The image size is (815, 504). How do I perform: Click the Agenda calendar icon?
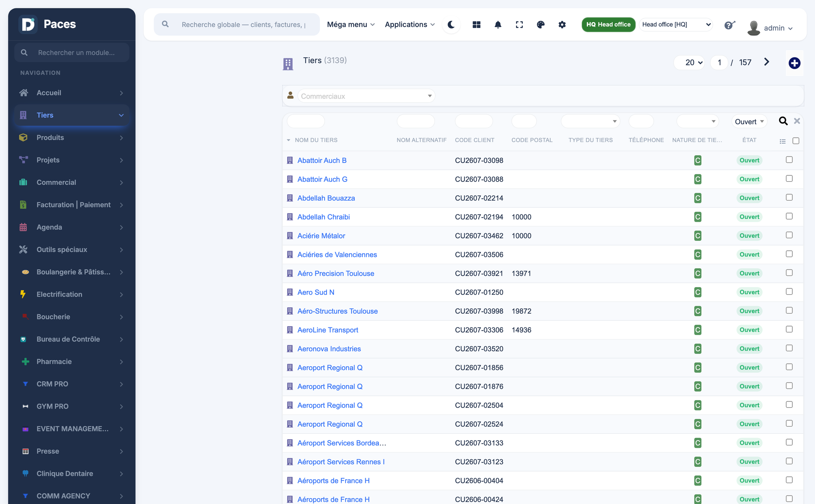(x=23, y=227)
